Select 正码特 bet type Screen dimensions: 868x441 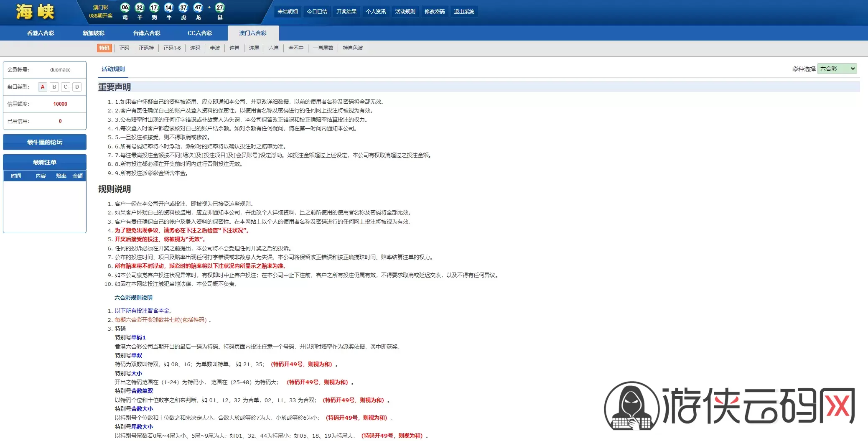146,48
